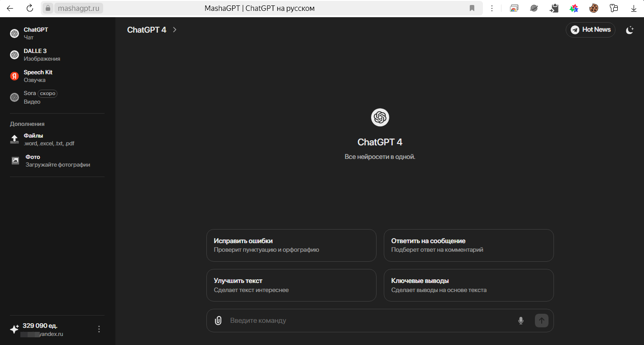Choose the Исправить ошибки suggestion
644x345 pixels.
tap(291, 245)
